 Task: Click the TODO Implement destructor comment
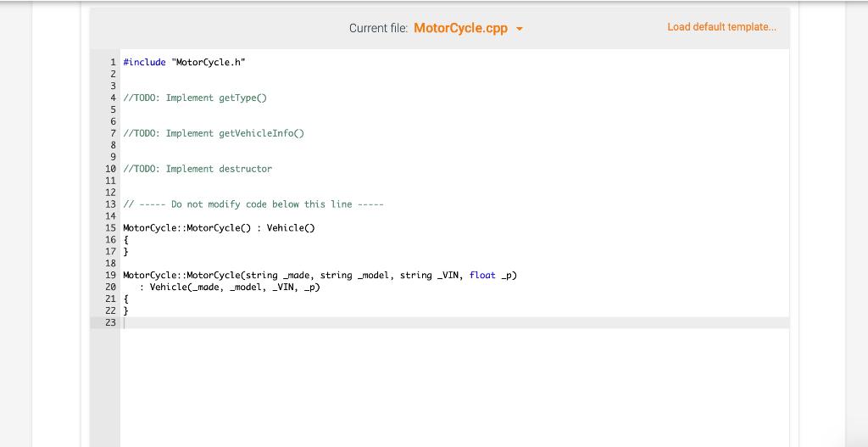198,169
